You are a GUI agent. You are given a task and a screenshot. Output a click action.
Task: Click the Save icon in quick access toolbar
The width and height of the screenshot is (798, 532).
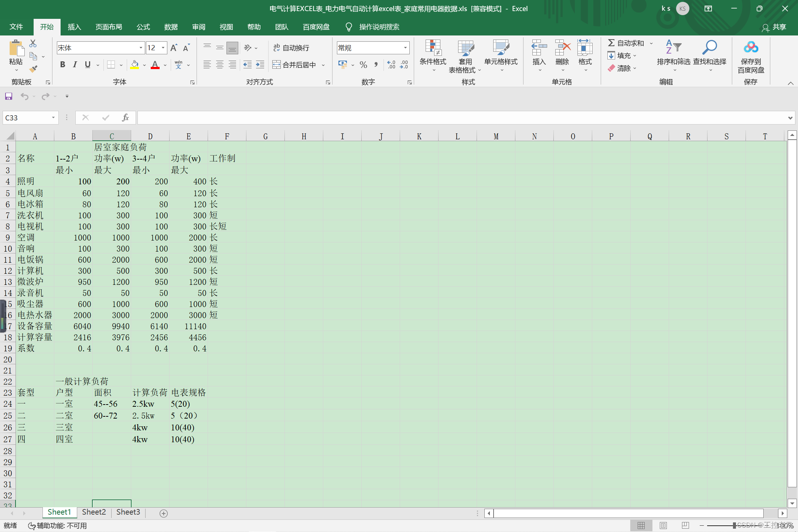point(8,96)
